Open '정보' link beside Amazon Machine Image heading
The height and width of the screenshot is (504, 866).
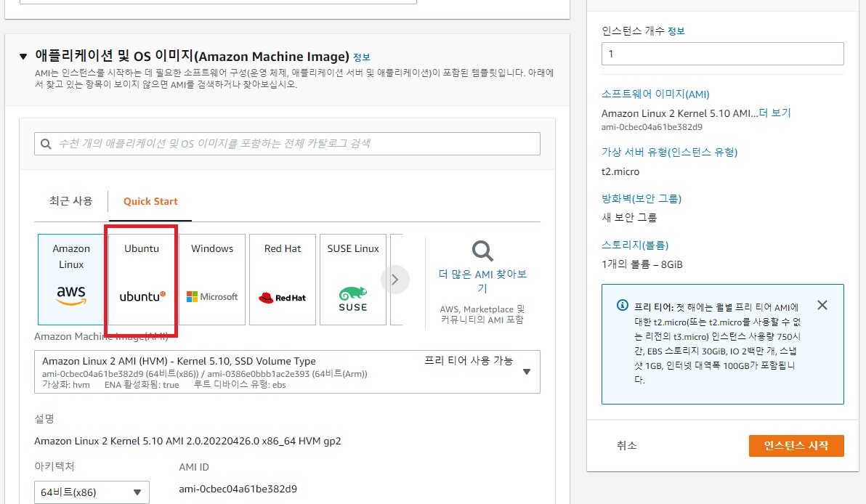coord(362,57)
